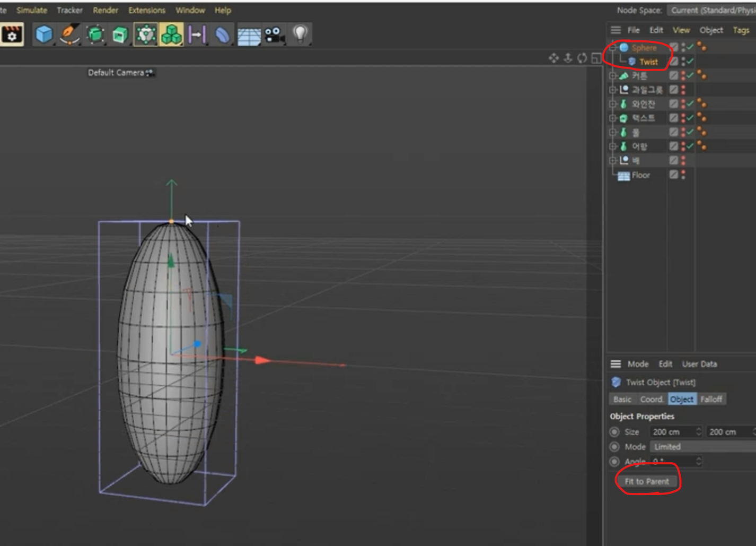Switch to the Basic tab
Screen dimensions: 756x546
pyautogui.click(x=622, y=399)
